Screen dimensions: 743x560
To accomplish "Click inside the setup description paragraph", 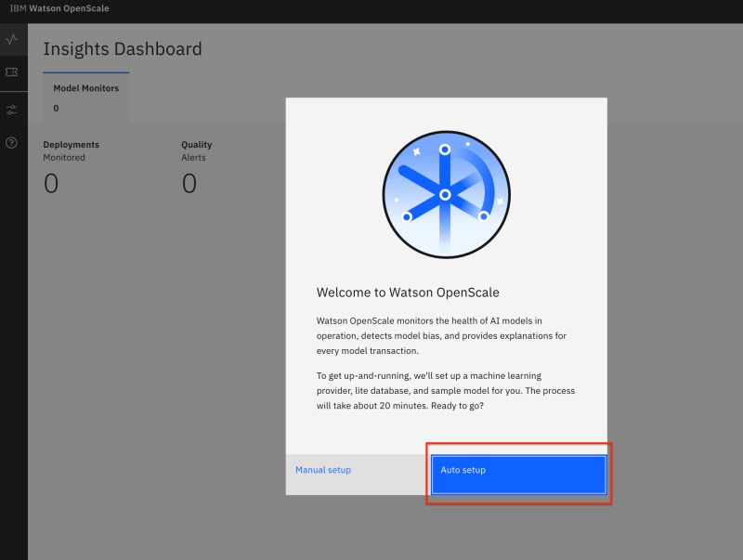I will 447,336.
